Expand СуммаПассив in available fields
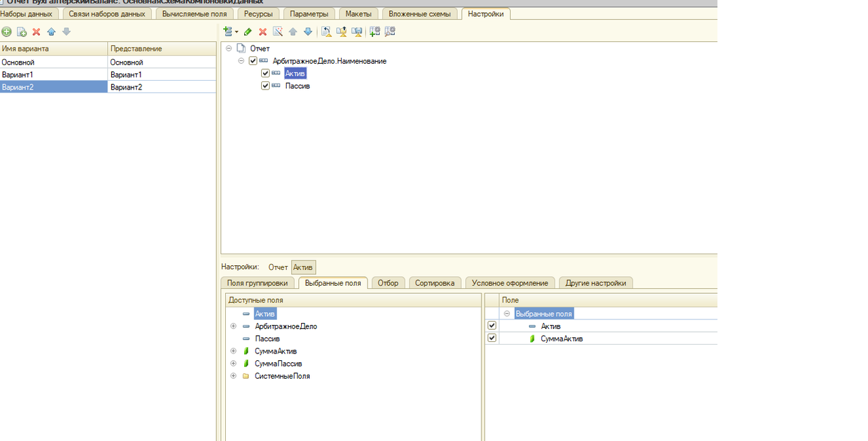This screenshot has width=868, height=441. (x=233, y=364)
